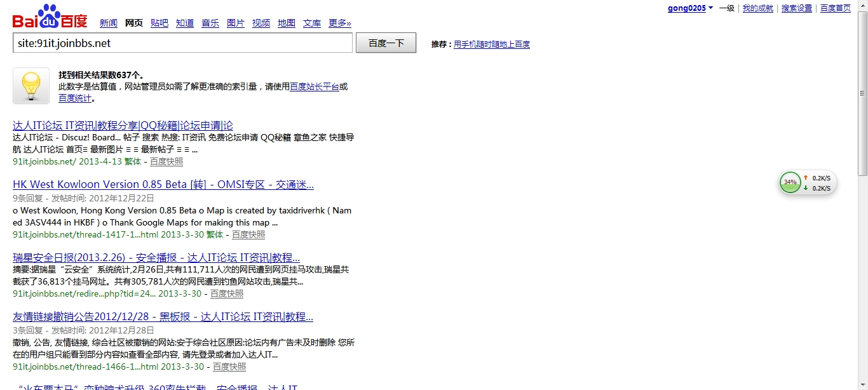Screen dimensions: 868x390
Task: Open the 新闻 news tab
Action: pos(109,23)
